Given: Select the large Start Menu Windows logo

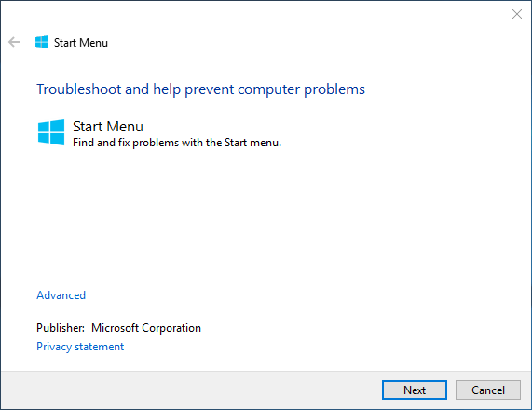Looking at the screenshot, I should (51, 132).
